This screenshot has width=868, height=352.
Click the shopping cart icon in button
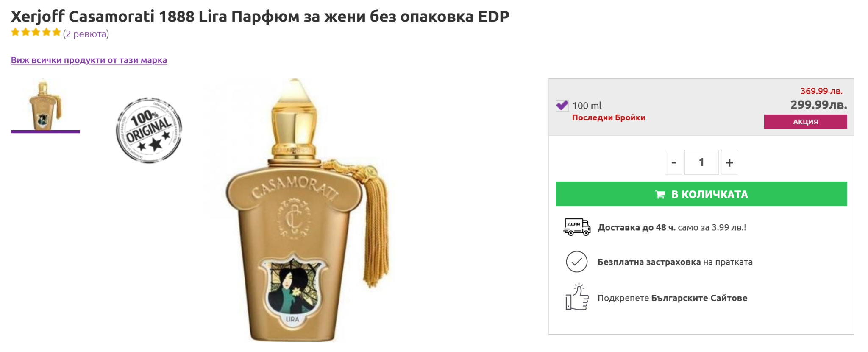pyautogui.click(x=660, y=195)
